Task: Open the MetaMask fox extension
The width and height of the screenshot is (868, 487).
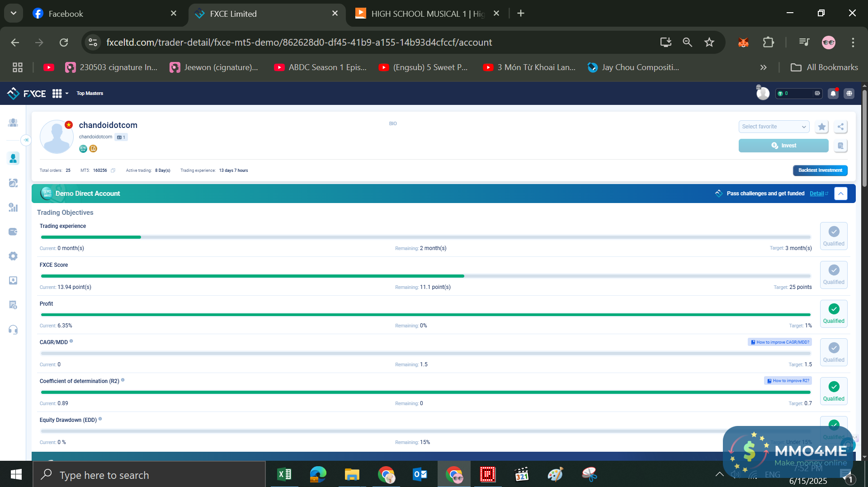Action: (x=743, y=43)
